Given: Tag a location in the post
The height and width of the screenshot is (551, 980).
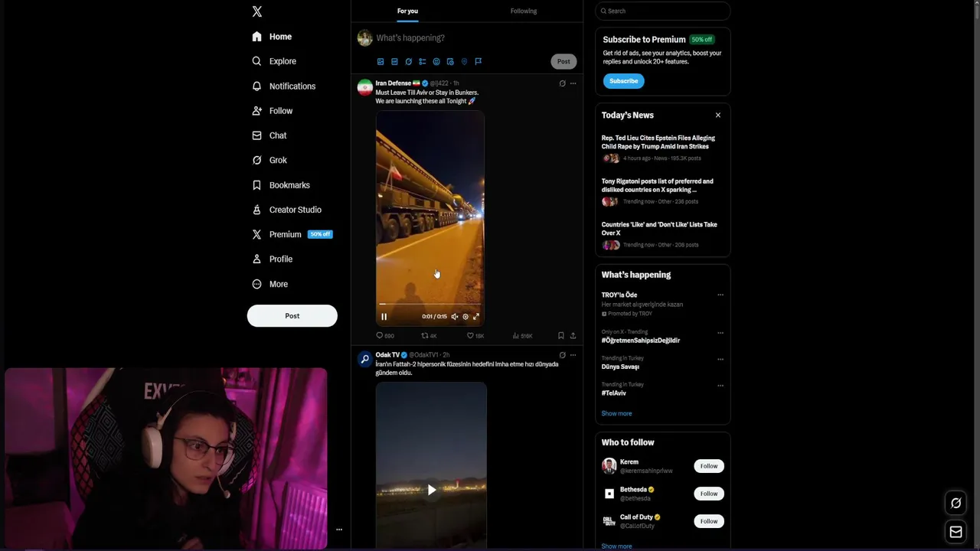Looking at the screenshot, I should tap(464, 61).
